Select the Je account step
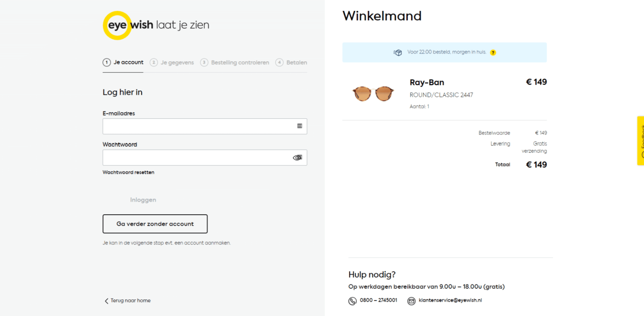644x316 pixels. [123, 62]
